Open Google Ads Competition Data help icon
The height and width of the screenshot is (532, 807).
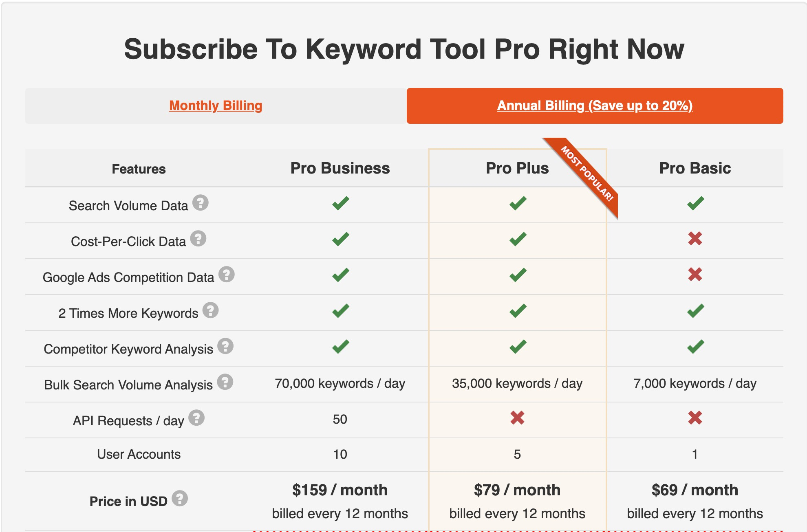click(226, 274)
